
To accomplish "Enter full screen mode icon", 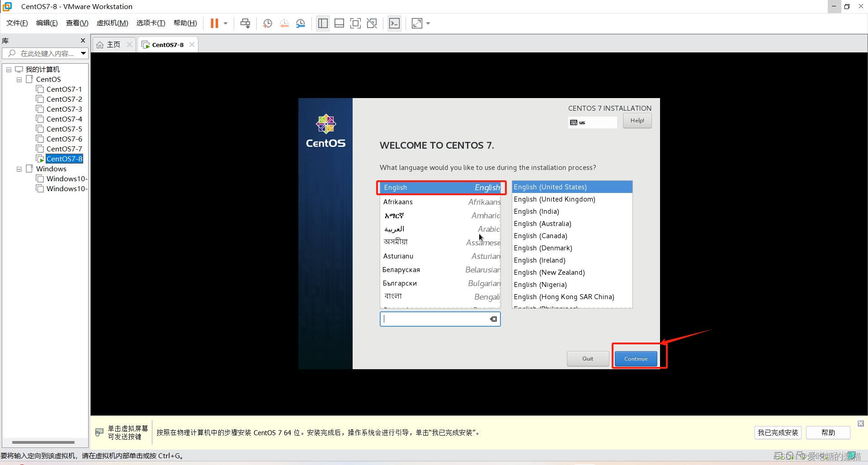I will pyautogui.click(x=356, y=23).
